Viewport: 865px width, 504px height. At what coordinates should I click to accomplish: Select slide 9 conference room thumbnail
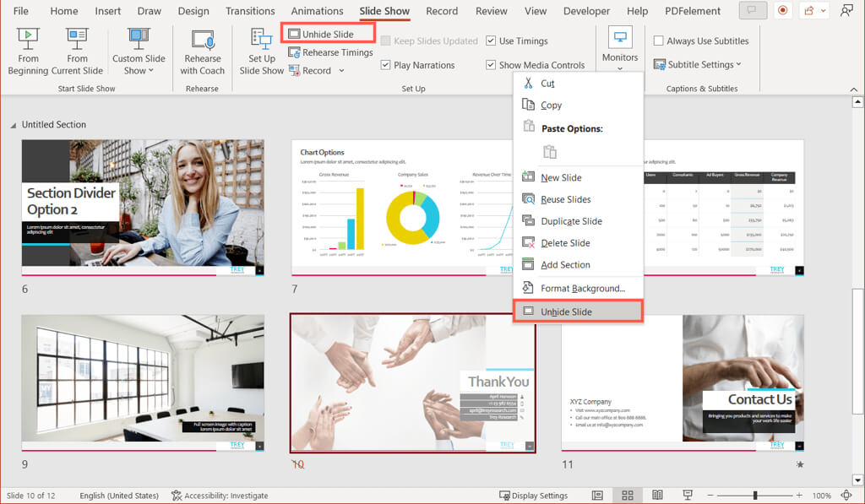[143, 382]
